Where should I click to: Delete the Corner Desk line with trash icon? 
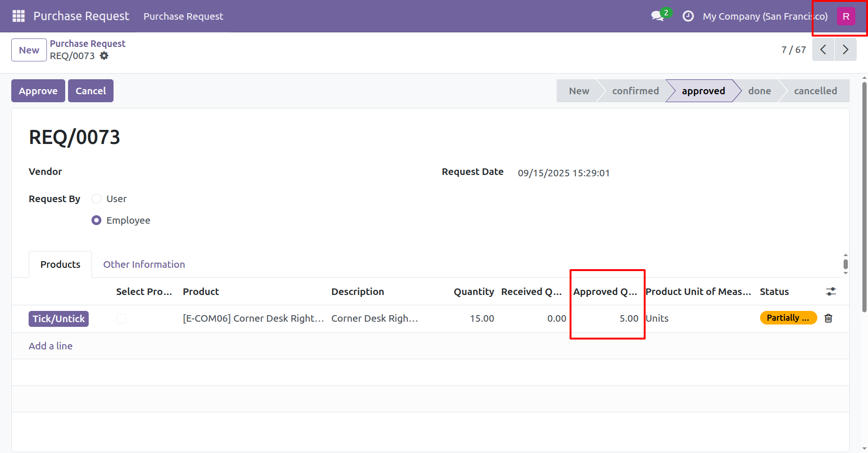pos(828,318)
